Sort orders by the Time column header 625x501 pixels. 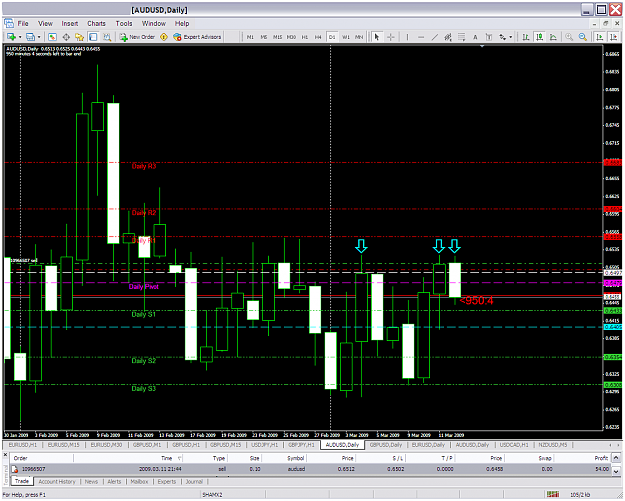[x=128, y=458]
